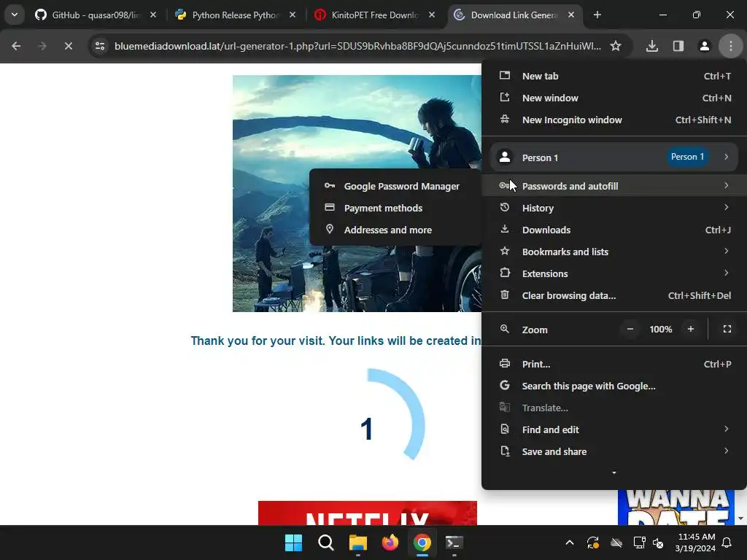
Task: Decrease zoom with the minus button
Action: coord(630,329)
